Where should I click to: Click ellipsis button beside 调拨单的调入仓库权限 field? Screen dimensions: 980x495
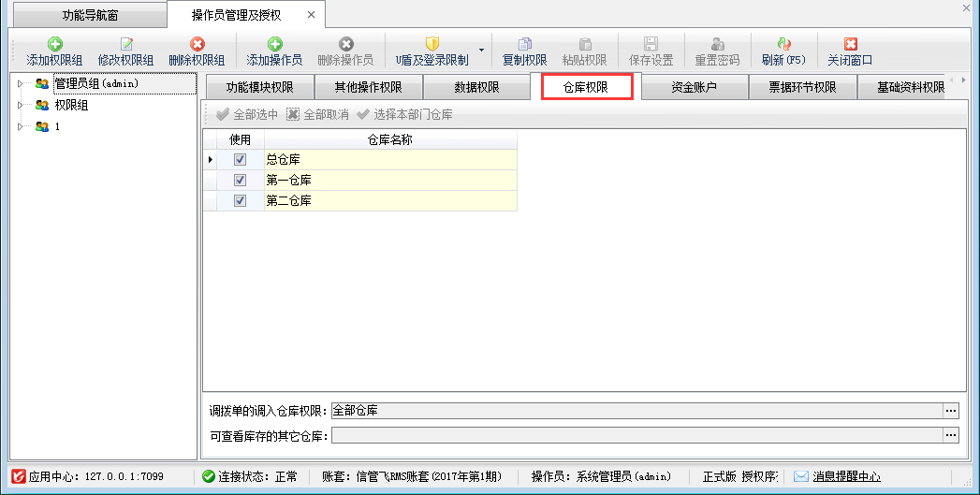pos(951,411)
